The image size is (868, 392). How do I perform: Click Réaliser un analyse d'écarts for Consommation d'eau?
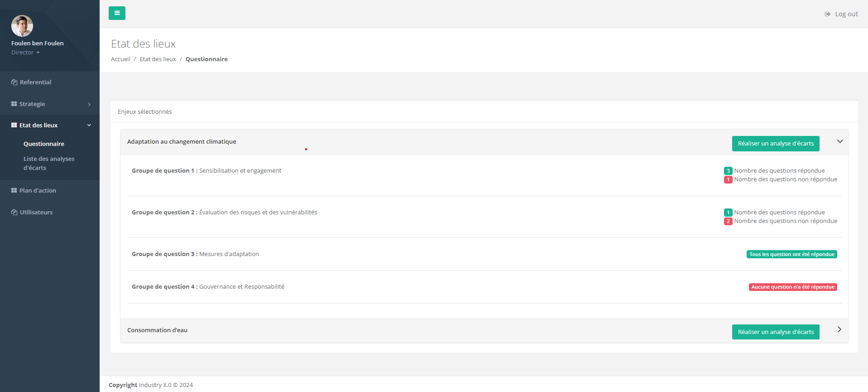point(775,332)
